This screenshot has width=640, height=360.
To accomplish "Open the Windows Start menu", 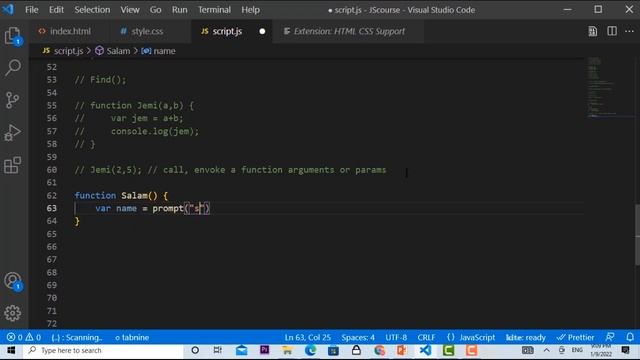I will (x=11, y=351).
